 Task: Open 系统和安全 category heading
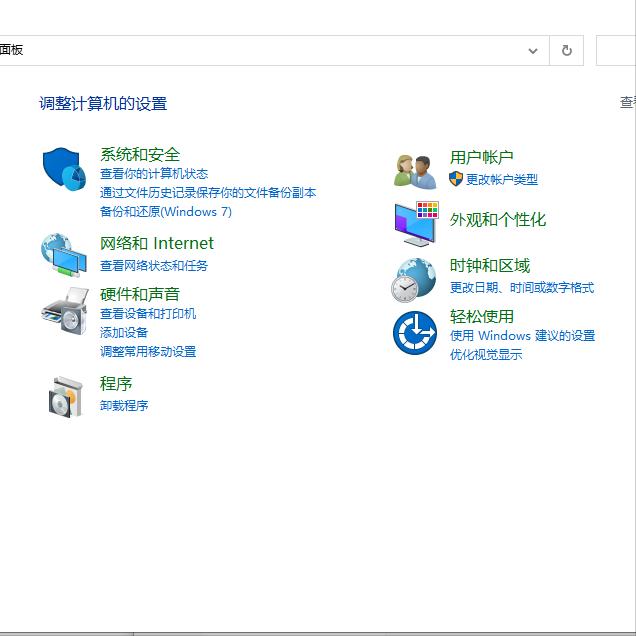pyautogui.click(x=140, y=155)
